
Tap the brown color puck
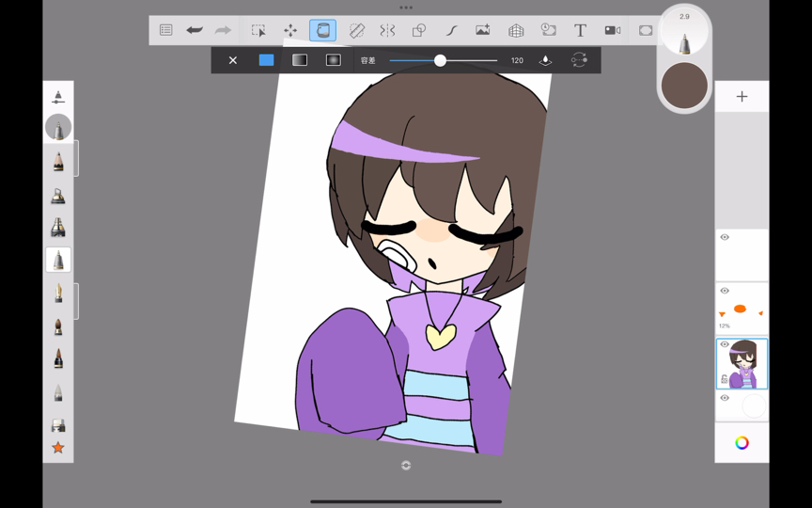[684, 86]
